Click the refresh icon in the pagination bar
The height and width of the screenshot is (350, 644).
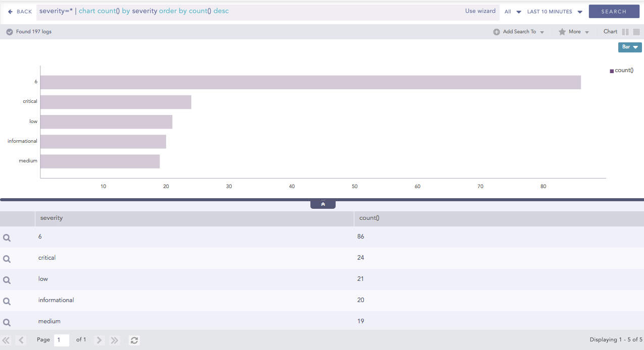tap(134, 340)
